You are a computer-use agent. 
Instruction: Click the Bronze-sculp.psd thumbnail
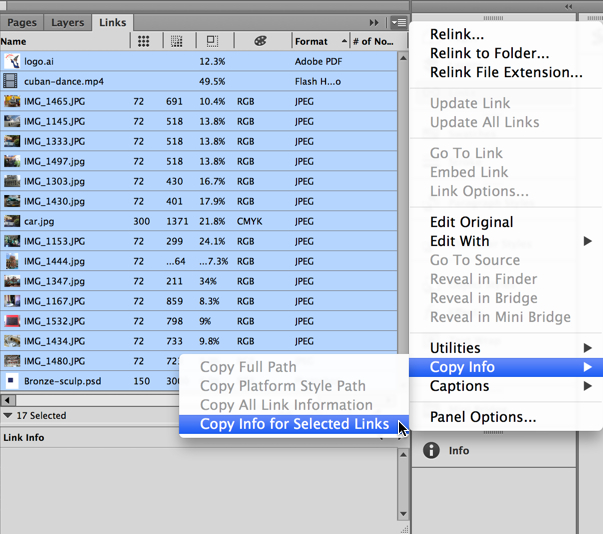11,381
